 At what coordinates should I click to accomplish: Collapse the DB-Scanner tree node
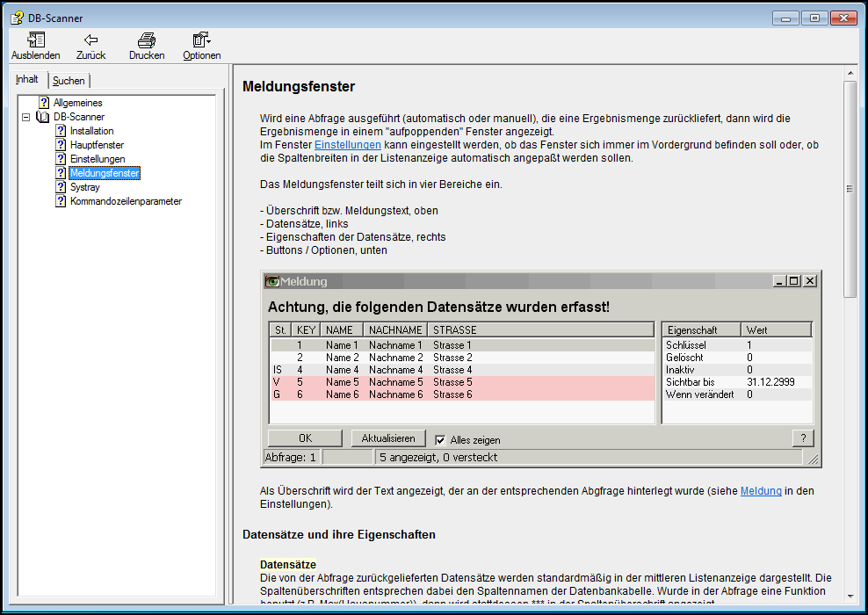[26, 118]
